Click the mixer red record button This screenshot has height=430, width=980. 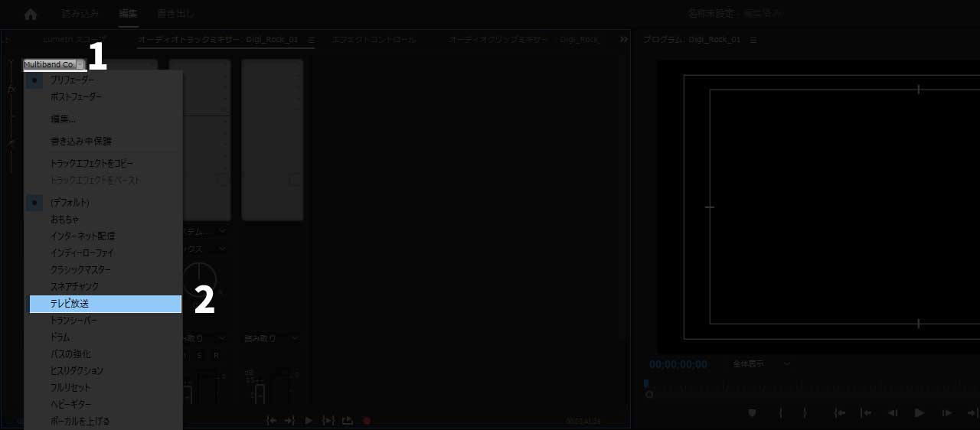(x=367, y=421)
